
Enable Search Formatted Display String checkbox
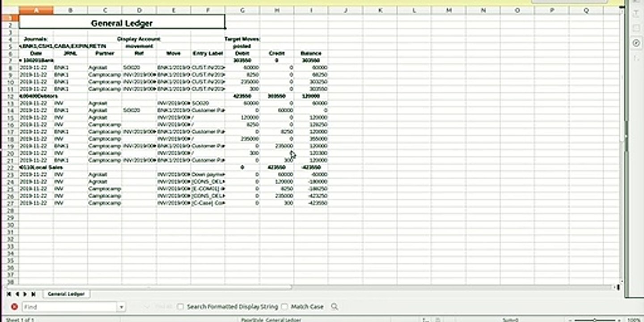[180, 307]
